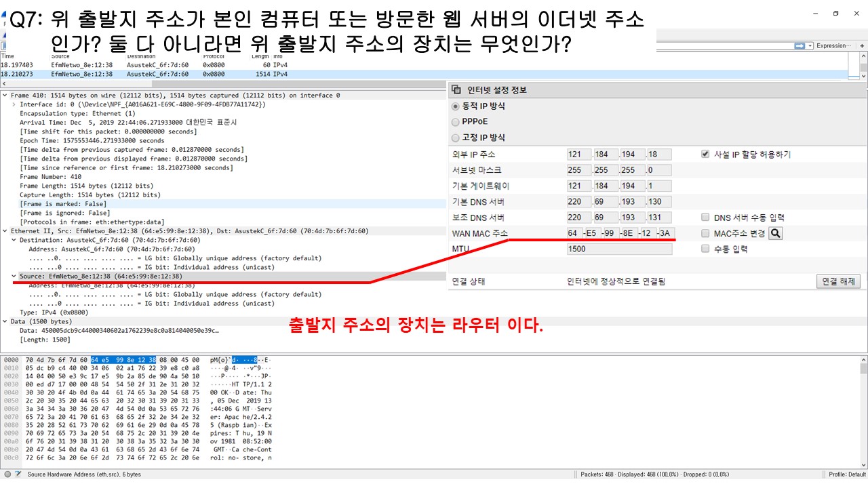The height and width of the screenshot is (488, 868).
Task: Open the display filter history dropdown arrow
Action: [x=810, y=45]
